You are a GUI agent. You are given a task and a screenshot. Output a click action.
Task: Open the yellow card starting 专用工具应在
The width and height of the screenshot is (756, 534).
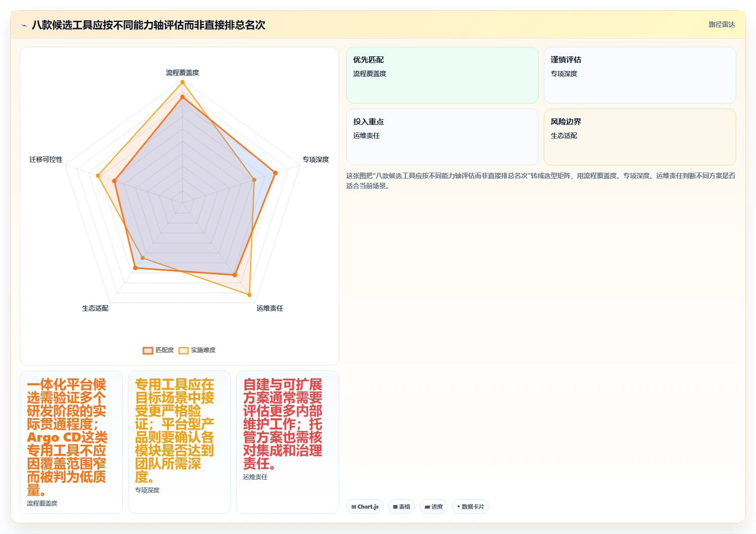coord(179,442)
